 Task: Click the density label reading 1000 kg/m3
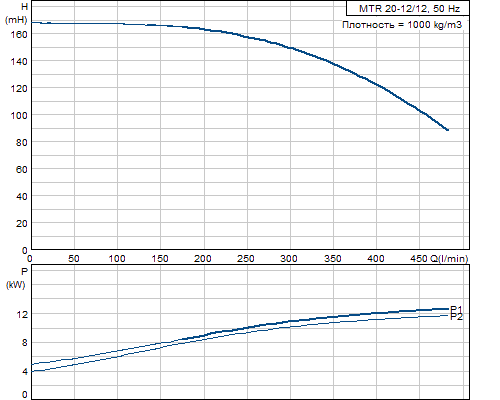[402, 25]
